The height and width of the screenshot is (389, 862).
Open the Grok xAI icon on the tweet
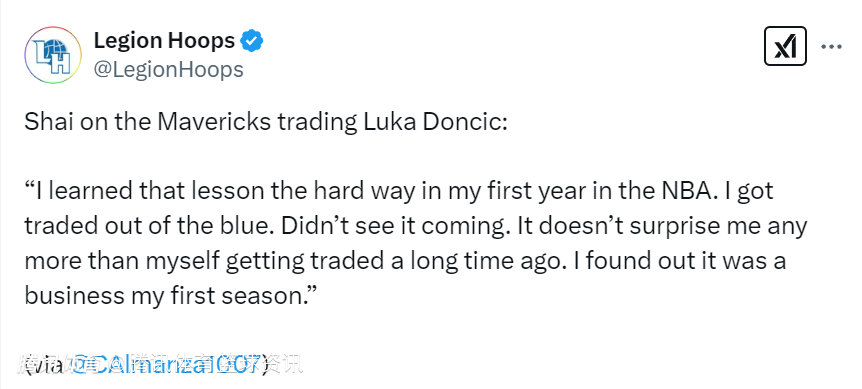click(785, 46)
